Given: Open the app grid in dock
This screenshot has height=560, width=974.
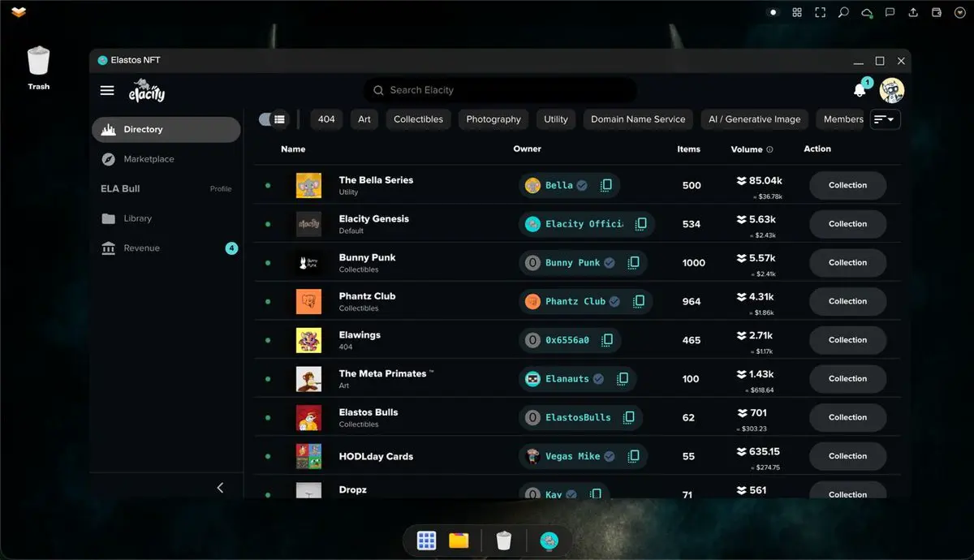Looking at the screenshot, I should (427, 541).
